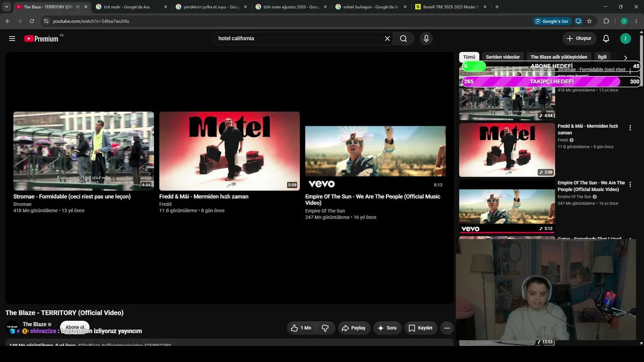This screenshot has height=362, width=644.
Task: Open The Blaze channel name link
Action: click(x=35, y=324)
